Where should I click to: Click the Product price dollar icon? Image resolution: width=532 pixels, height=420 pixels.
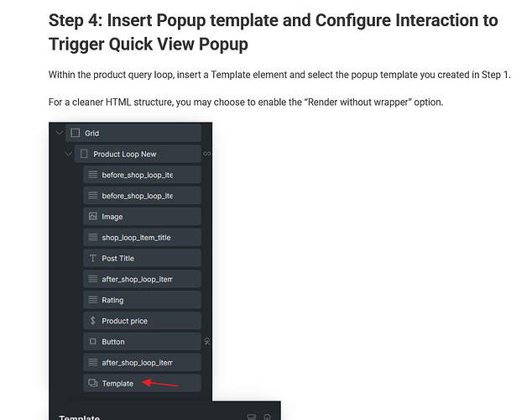[x=92, y=321]
